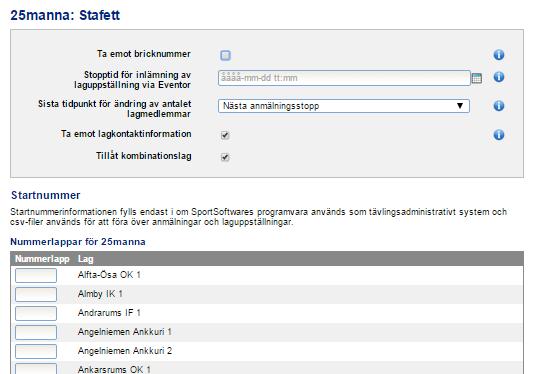The image size is (534, 374).
Task: Select team name Alfta-Ösa OK 1
Action: click(x=109, y=275)
